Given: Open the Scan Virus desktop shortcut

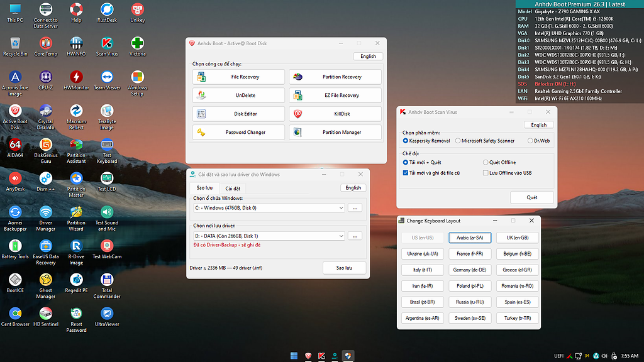Looking at the screenshot, I should tap(107, 47).
